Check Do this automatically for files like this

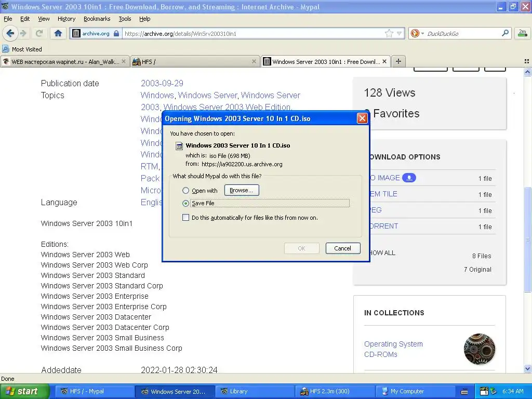click(185, 218)
